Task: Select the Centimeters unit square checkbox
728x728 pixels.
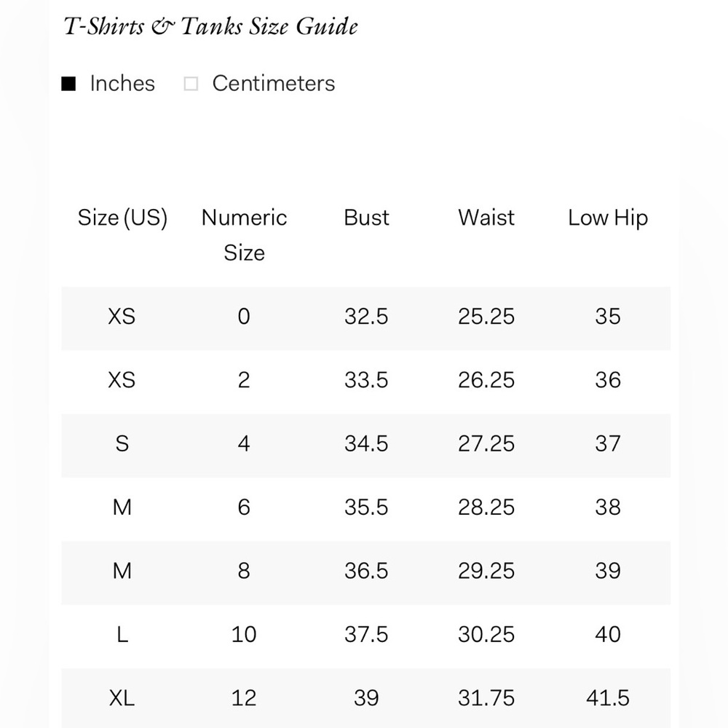Action: point(191,84)
